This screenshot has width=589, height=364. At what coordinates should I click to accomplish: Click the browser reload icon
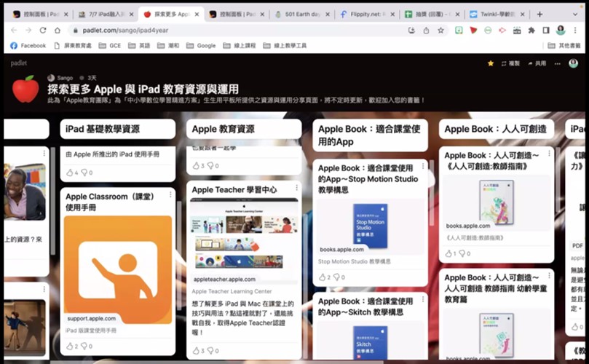(43, 31)
